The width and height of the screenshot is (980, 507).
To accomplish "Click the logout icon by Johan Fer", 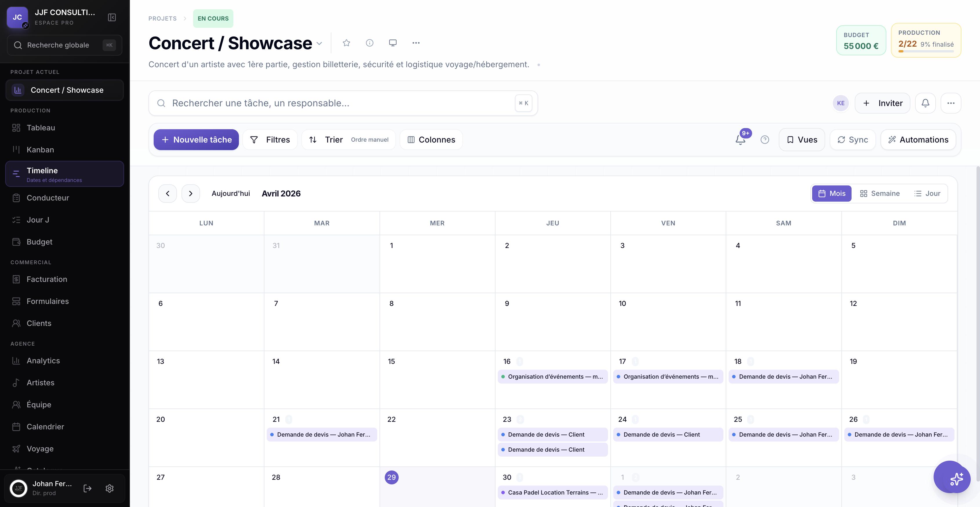I will pos(88,488).
